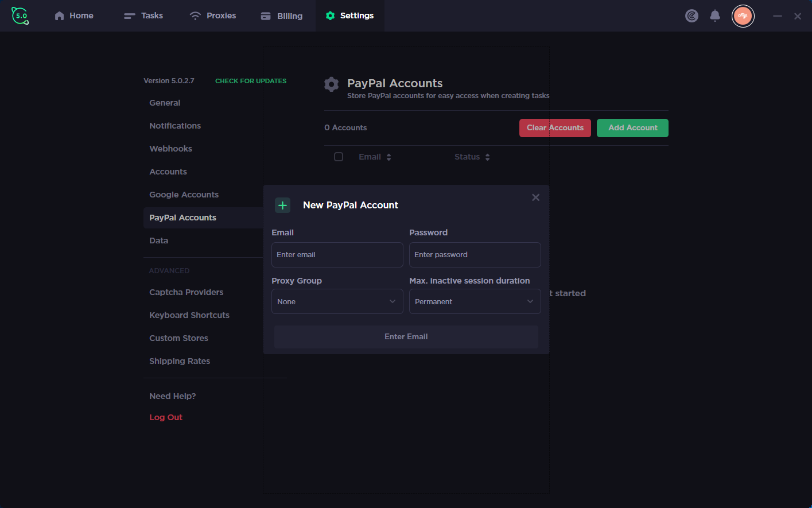Click the disabled Enter Email submit button
This screenshot has height=508, width=812.
[x=406, y=337]
